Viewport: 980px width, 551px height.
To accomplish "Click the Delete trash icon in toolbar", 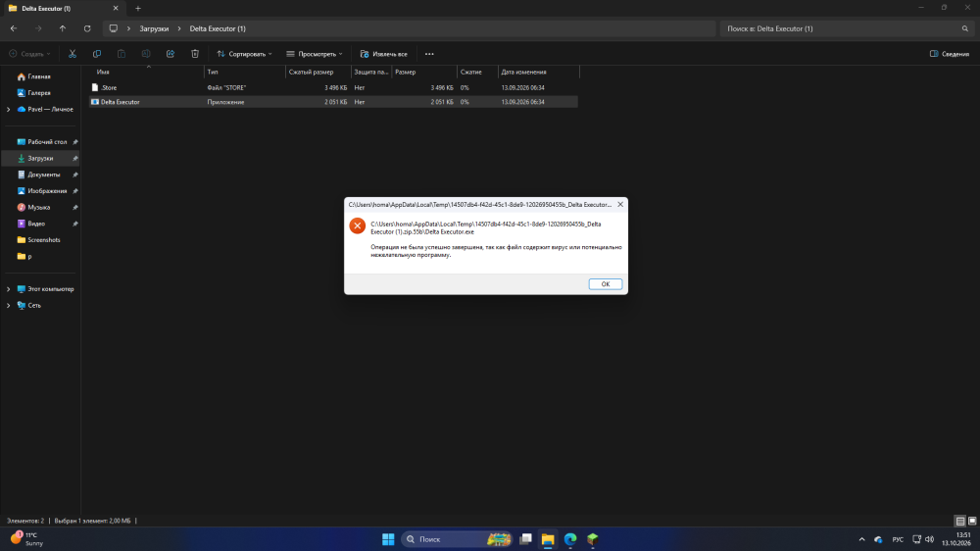I will (195, 54).
